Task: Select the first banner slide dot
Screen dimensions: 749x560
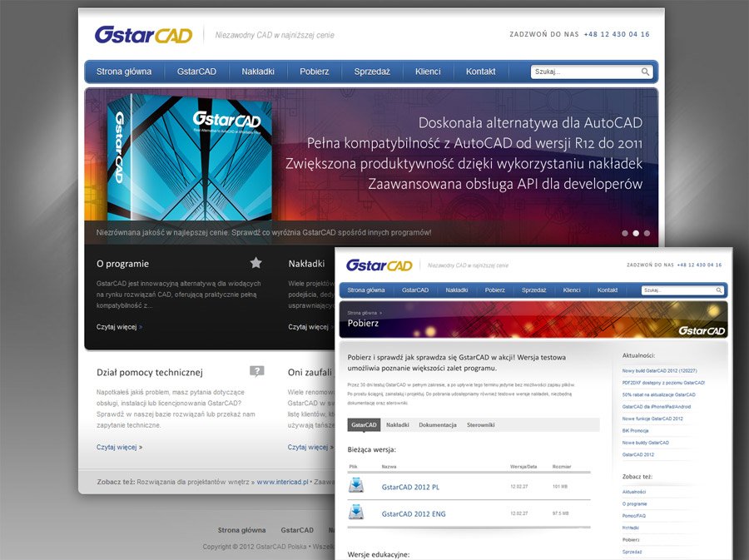Action: click(625, 234)
